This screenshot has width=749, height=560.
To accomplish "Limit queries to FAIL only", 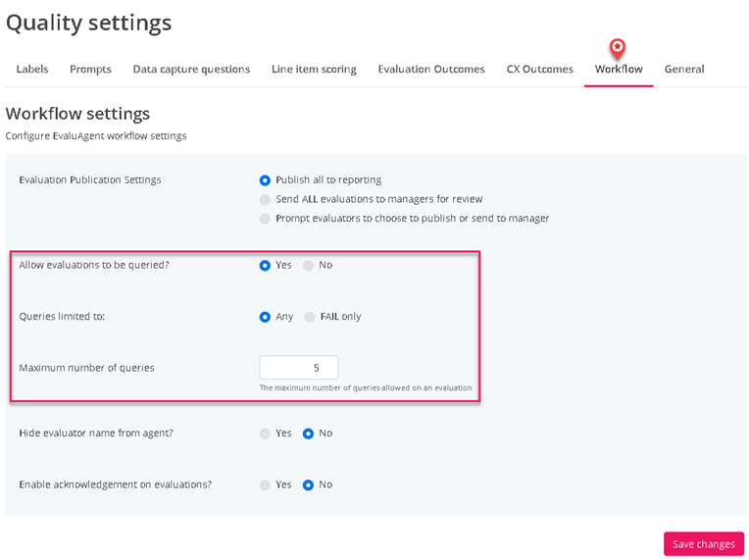I will 310,317.
